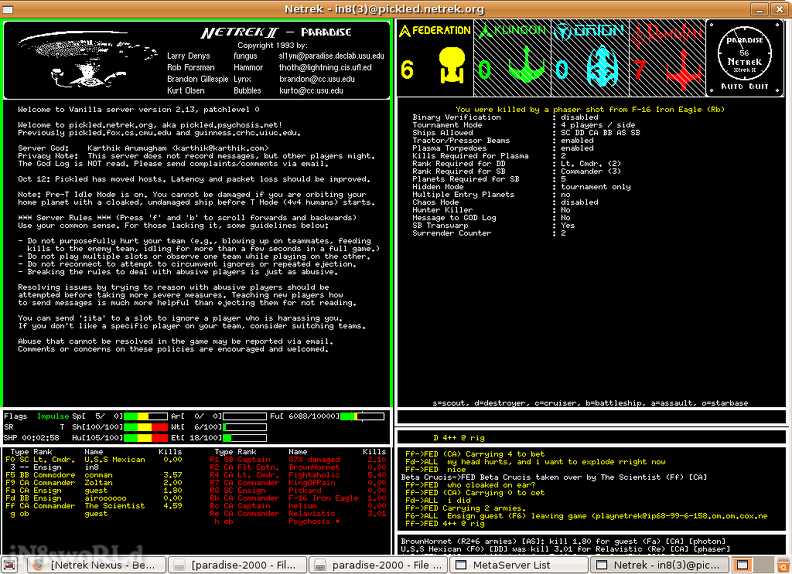
Task: Join the Federation team via its ship panel
Action: click(x=434, y=58)
